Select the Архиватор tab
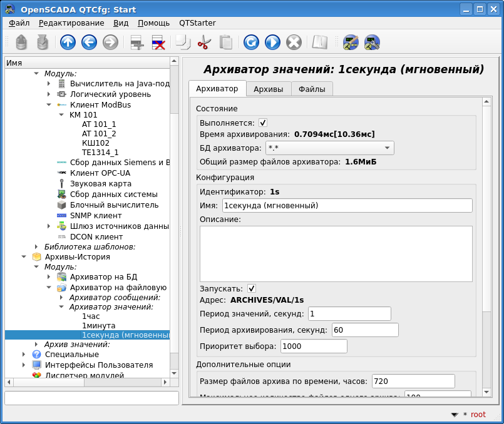504x424 pixels. click(x=217, y=89)
